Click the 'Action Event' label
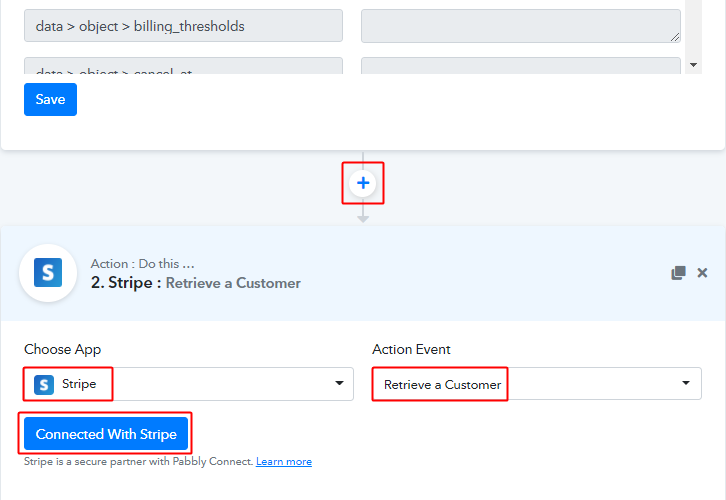This screenshot has height=500, width=726. (x=412, y=350)
